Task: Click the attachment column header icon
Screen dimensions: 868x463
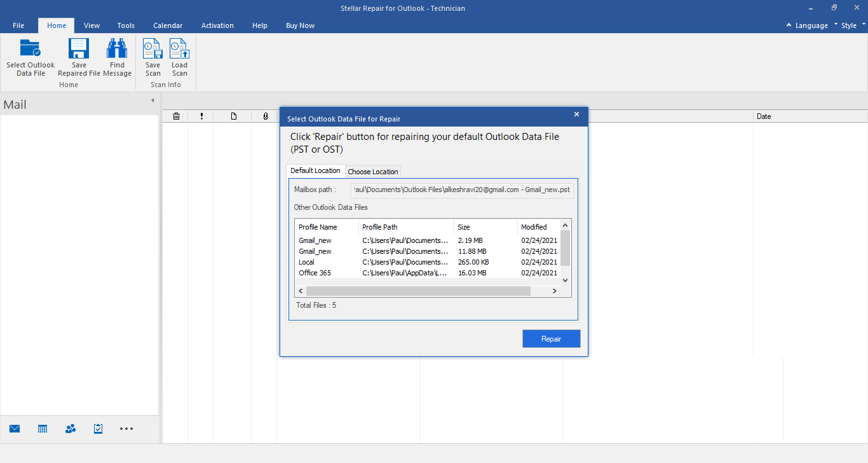Action: click(265, 116)
